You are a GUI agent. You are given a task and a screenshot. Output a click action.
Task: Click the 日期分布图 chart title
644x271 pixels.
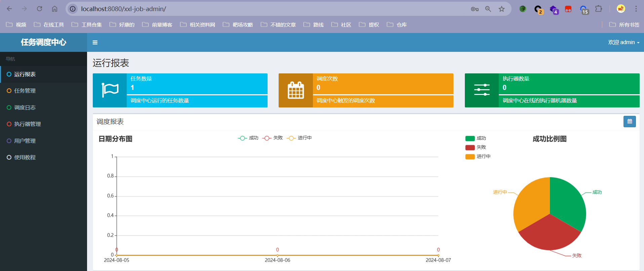coord(115,139)
